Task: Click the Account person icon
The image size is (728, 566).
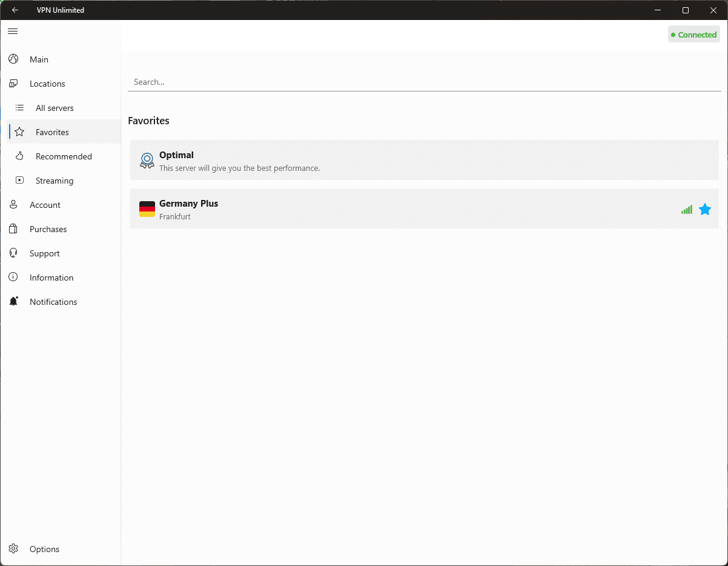Action: click(x=13, y=205)
